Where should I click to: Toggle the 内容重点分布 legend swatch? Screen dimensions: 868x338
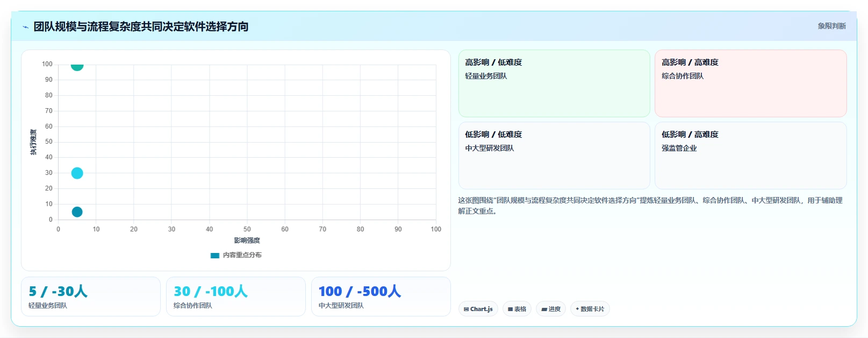tap(215, 255)
